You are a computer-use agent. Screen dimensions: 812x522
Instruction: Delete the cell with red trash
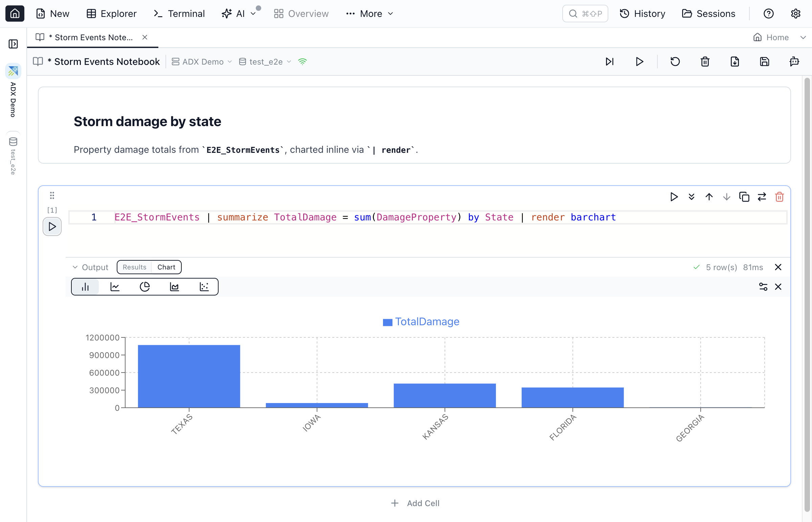[x=780, y=197]
